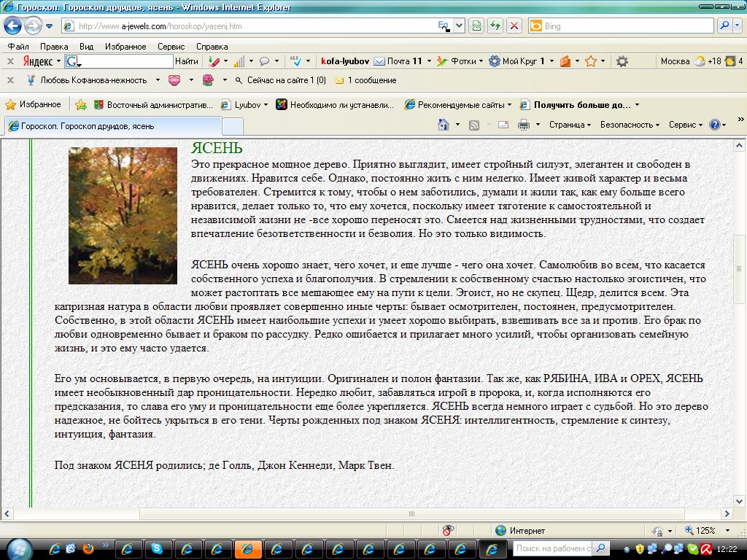Expand the Сервис command bar dropdown

686,125
